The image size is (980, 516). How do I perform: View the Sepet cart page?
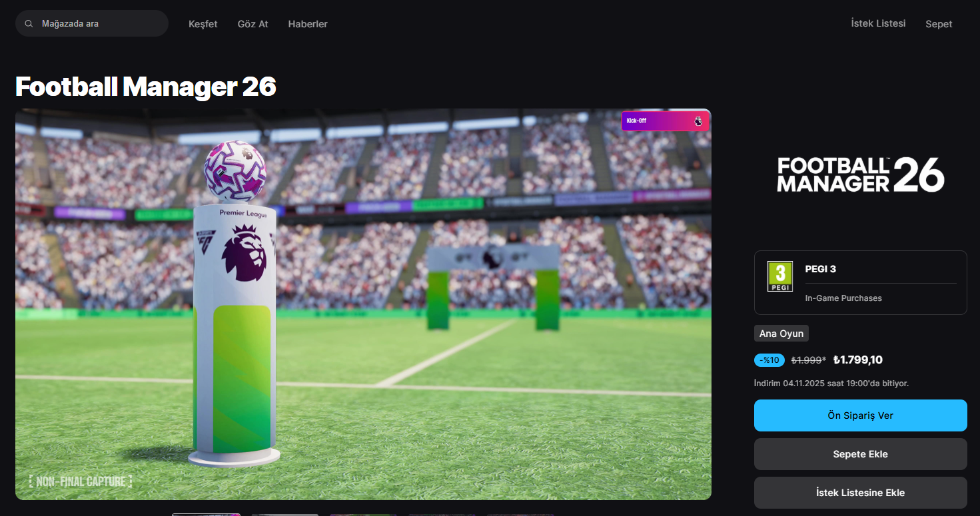click(x=939, y=24)
